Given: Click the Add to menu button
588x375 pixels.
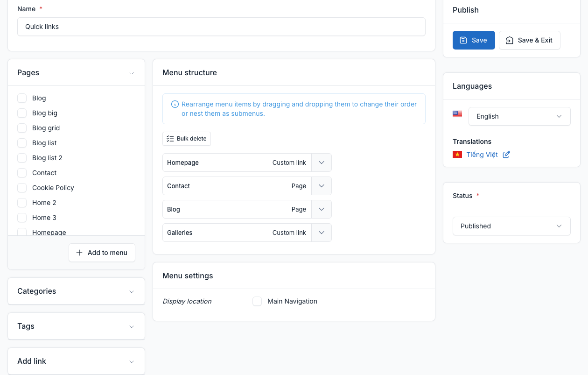Looking at the screenshot, I should pyautogui.click(x=102, y=253).
